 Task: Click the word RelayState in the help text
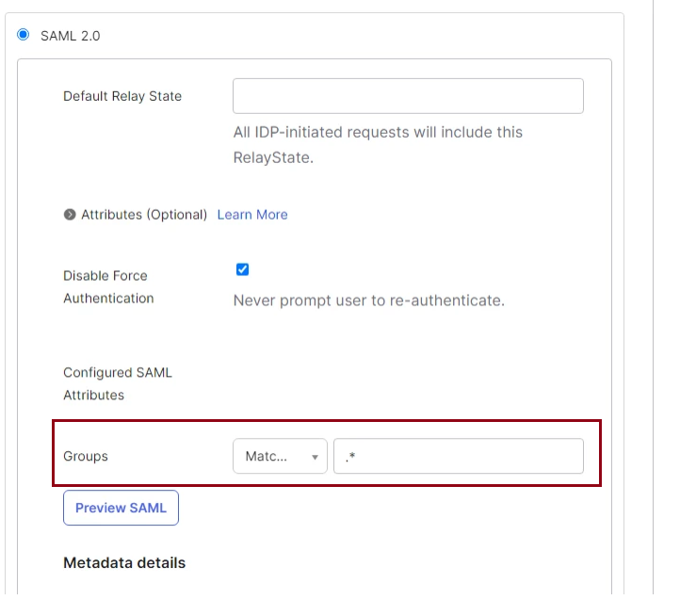pos(273,157)
